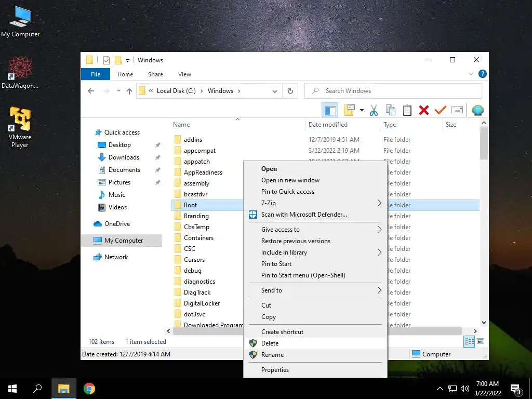This screenshot has width=532, height=399.
Task: Click the orange checkmark properties icon
Action: pyautogui.click(x=441, y=110)
